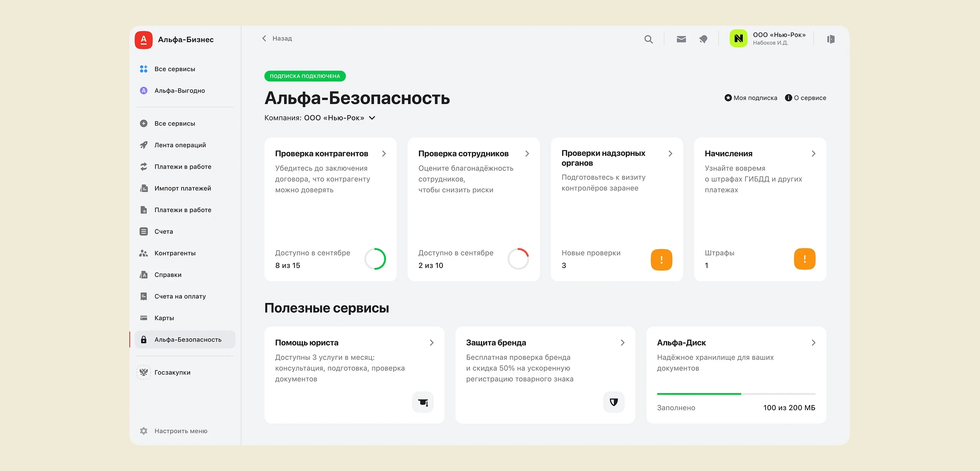The image size is (980, 471).
Task: Click the red circular progress for 2 из 10
Action: coord(518,259)
